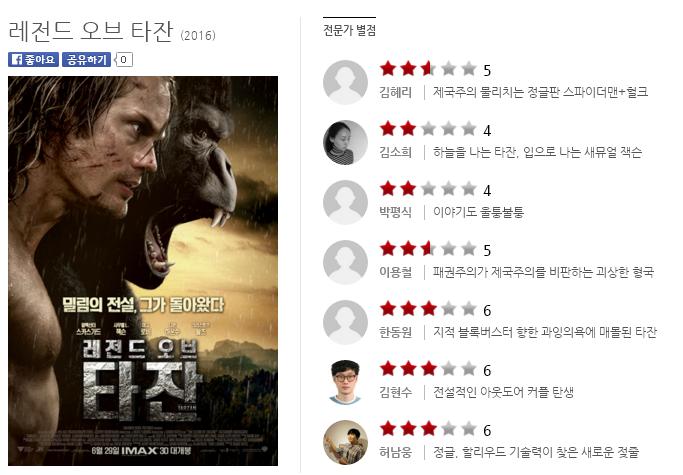
Task: Click 김현수's profile photo
Action: tap(345, 382)
